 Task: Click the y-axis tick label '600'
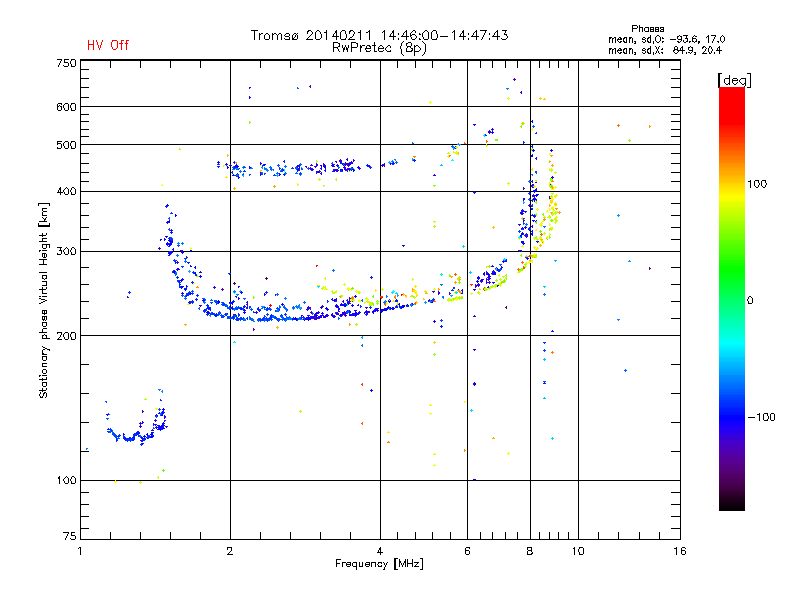click(x=66, y=107)
